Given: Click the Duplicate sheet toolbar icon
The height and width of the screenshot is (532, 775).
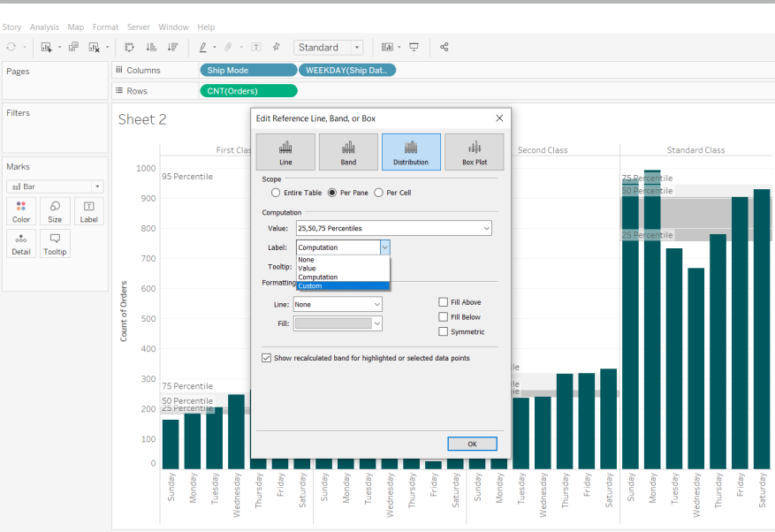Looking at the screenshot, I should tap(73, 47).
